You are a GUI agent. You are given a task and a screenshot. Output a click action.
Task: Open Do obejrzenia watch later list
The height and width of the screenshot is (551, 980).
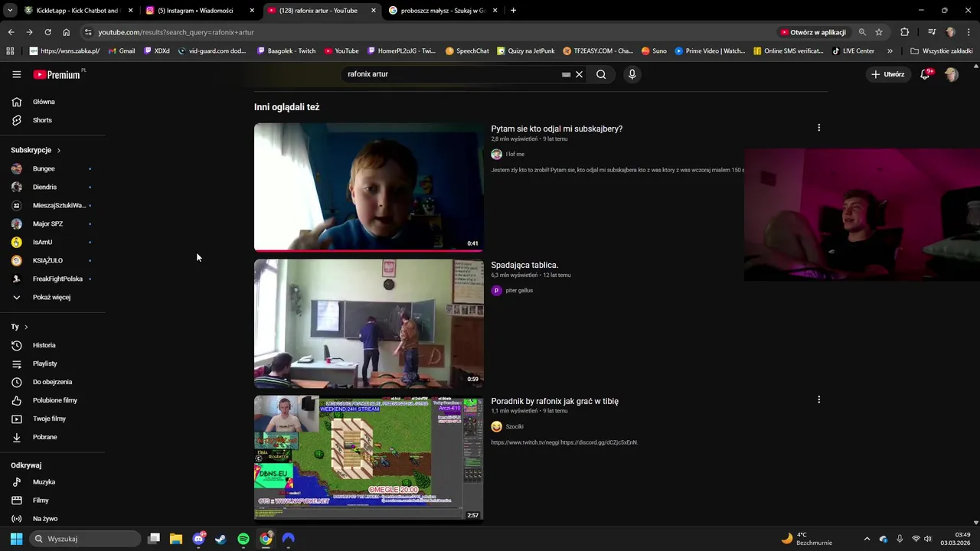tap(52, 382)
